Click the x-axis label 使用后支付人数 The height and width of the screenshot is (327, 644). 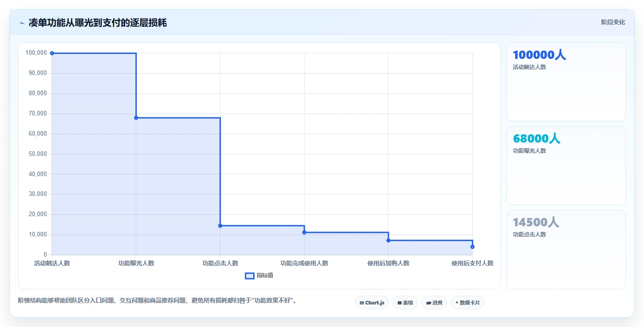click(x=472, y=263)
